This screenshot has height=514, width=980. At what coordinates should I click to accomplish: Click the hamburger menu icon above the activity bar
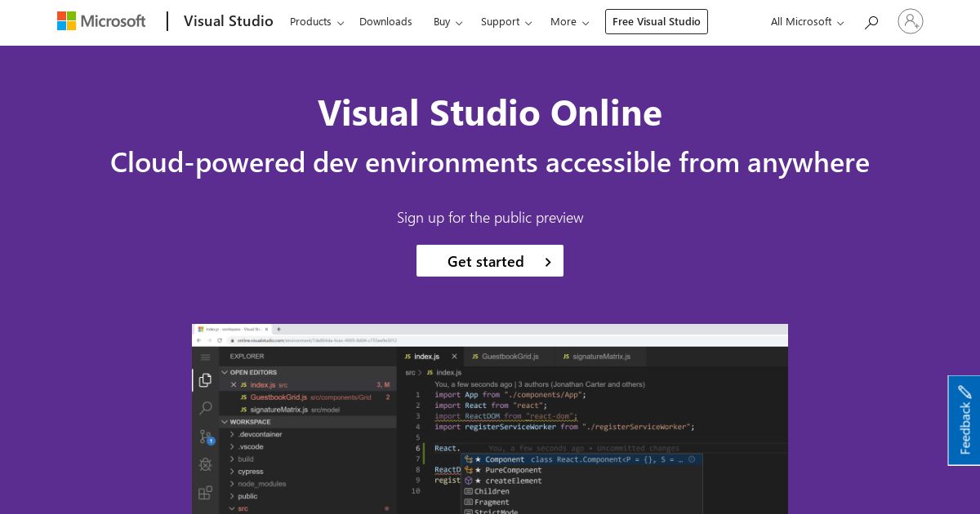pyautogui.click(x=205, y=357)
